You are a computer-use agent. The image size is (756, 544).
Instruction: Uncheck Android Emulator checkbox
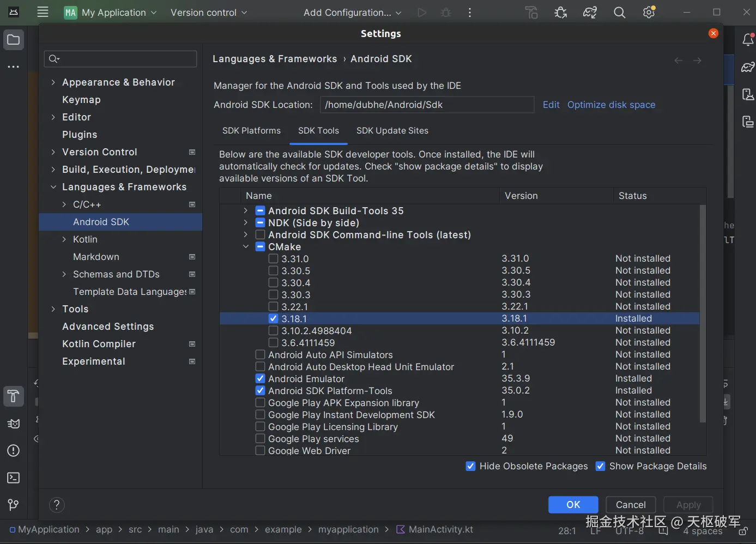pyautogui.click(x=260, y=378)
